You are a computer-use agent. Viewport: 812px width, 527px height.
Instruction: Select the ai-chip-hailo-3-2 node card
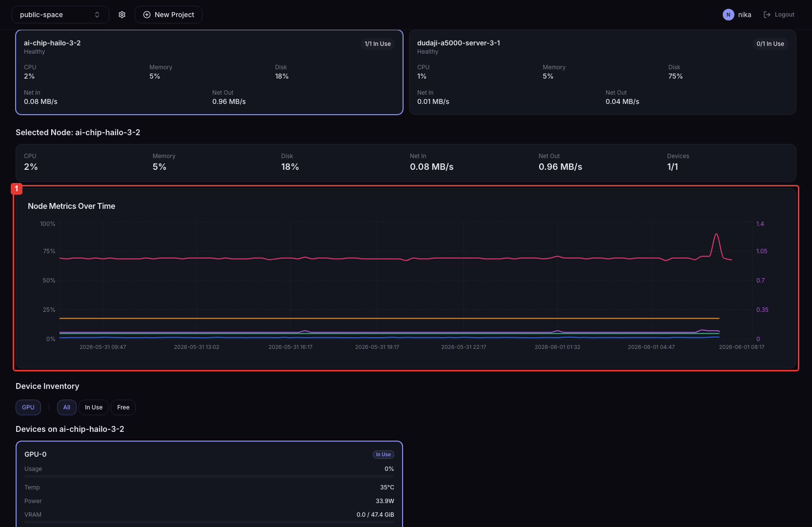coord(209,72)
